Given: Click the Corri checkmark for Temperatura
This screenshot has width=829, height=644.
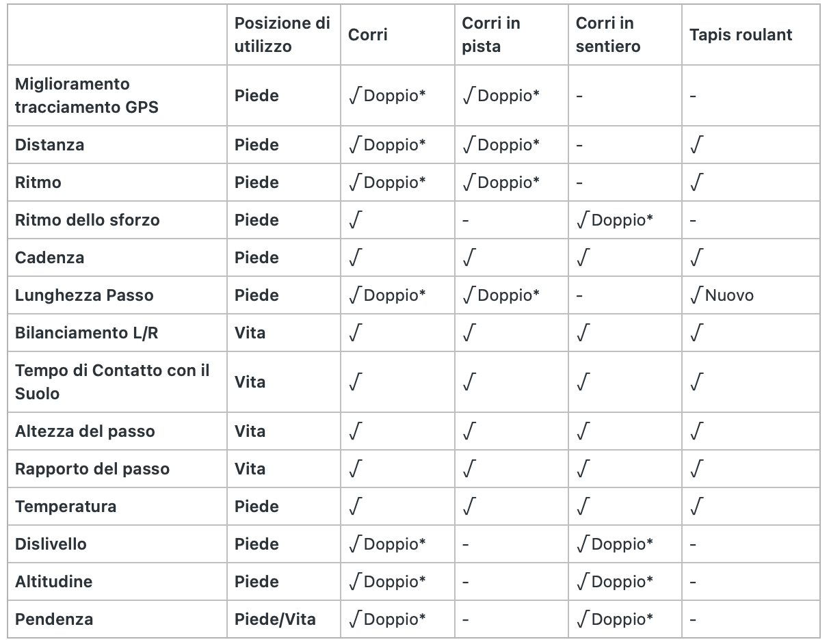Looking at the screenshot, I should 355,507.
